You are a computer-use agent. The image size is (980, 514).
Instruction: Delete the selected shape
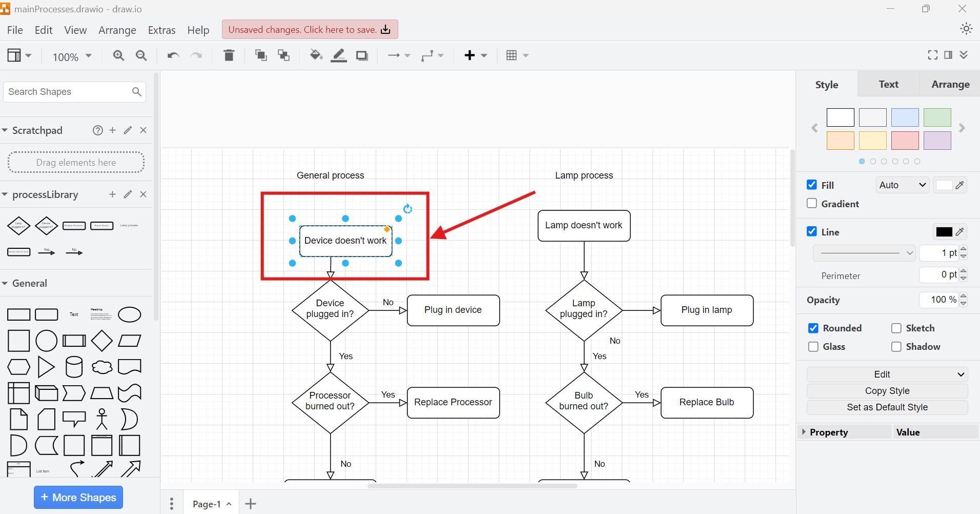[229, 55]
